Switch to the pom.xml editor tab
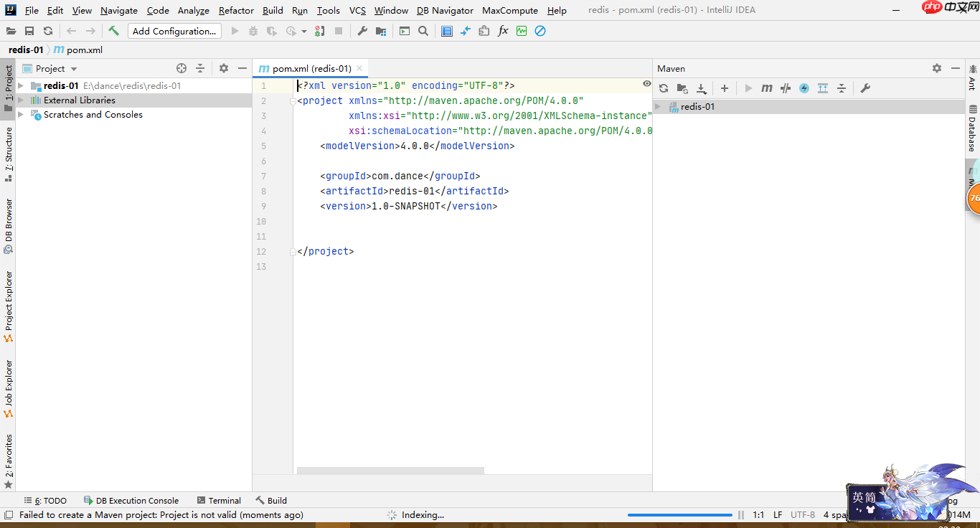The width and height of the screenshot is (980, 528). tap(308, 68)
